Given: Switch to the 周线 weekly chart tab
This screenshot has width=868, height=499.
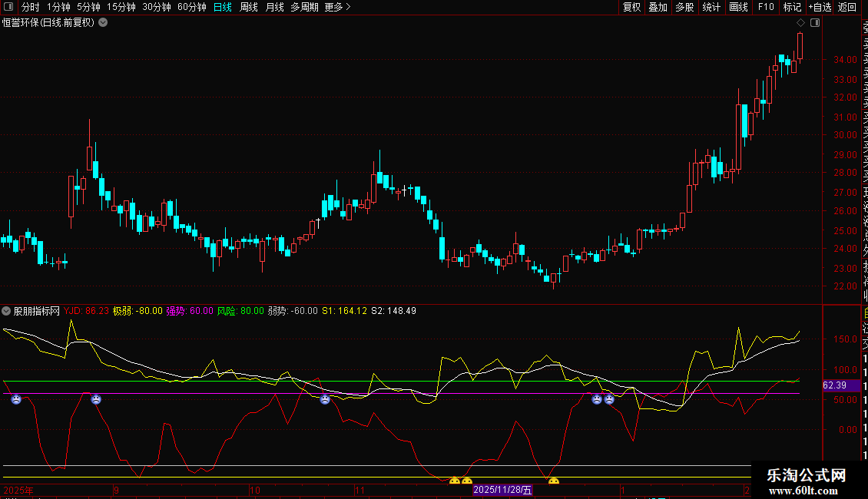Looking at the screenshot, I should pyautogui.click(x=248, y=7).
